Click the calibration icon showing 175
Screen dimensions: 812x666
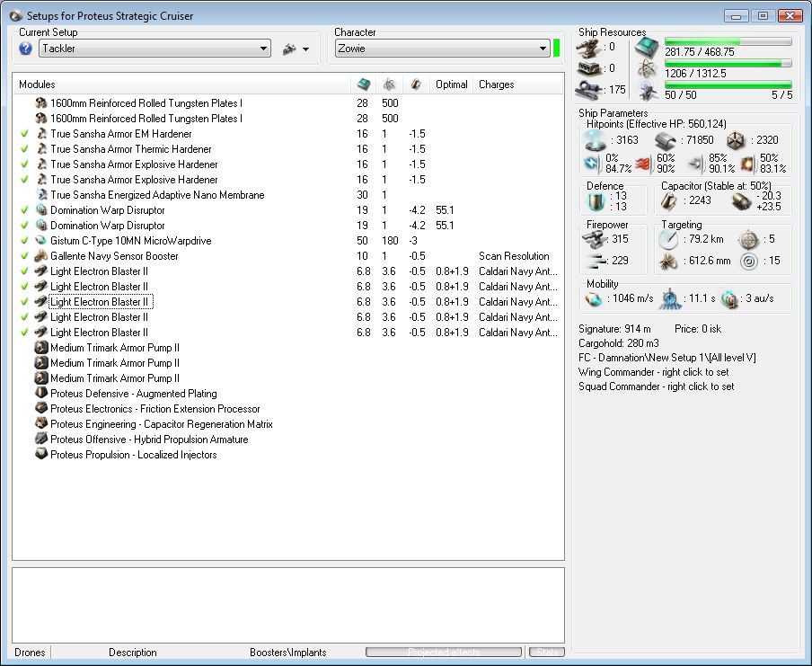pyautogui.click(x=589, y=89)
